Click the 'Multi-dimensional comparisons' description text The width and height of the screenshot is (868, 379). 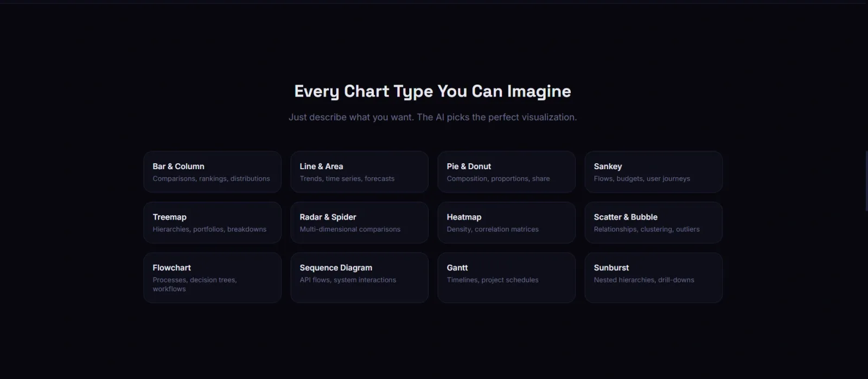coord(350,229)
